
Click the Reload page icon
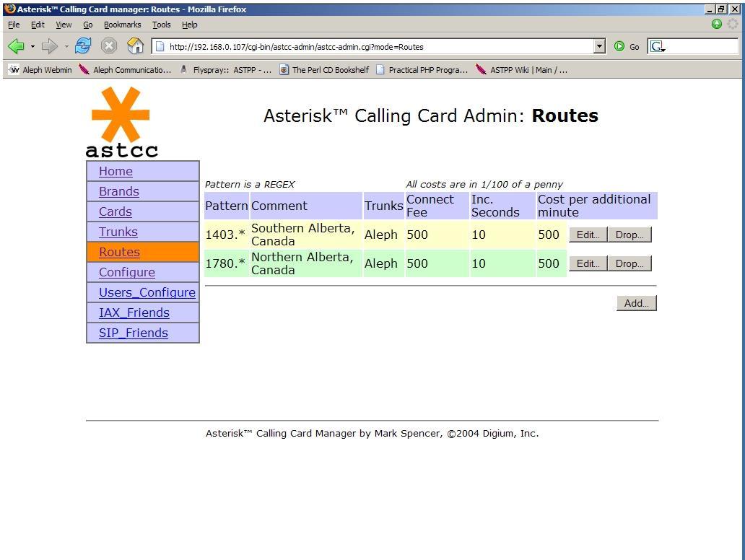tap(83, 46)
